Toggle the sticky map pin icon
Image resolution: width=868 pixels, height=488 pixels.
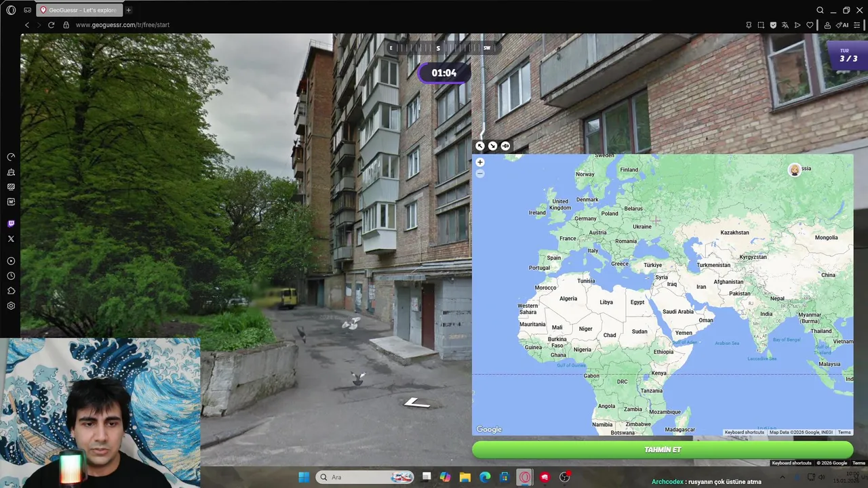pos(506,146)
